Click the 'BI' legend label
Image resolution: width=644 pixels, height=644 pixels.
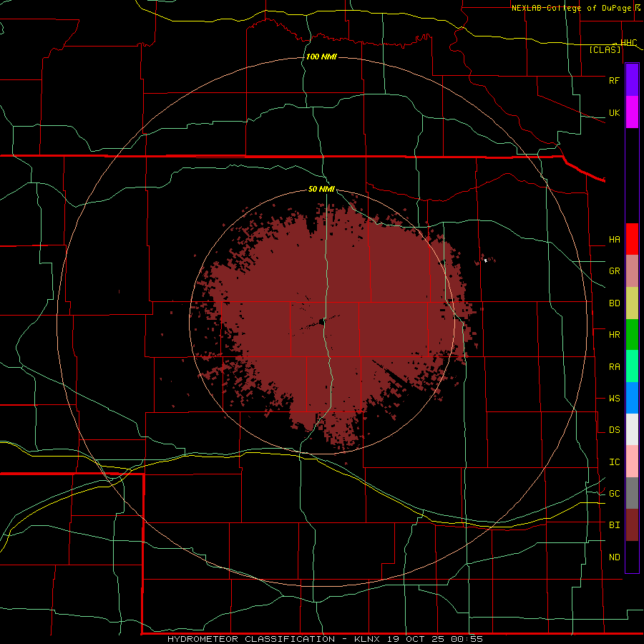[x=614, y=525]
